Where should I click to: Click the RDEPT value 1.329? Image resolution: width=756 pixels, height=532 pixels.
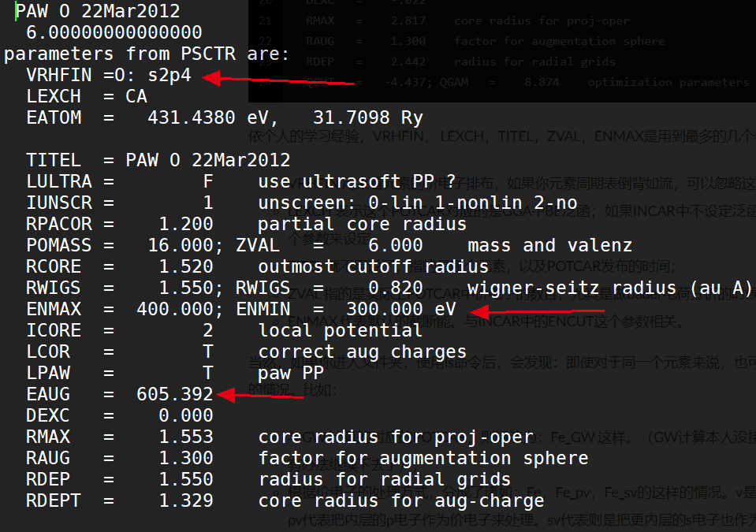click(186, 500)
